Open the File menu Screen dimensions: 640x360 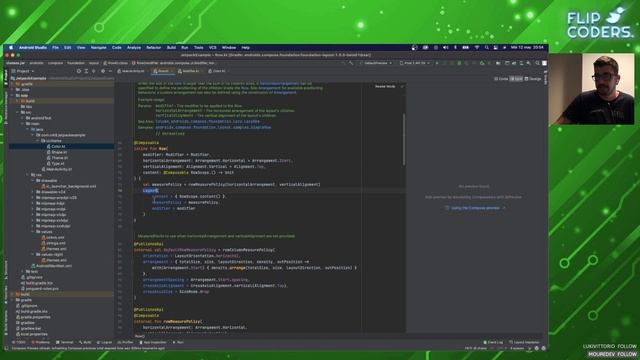[55, 48]
